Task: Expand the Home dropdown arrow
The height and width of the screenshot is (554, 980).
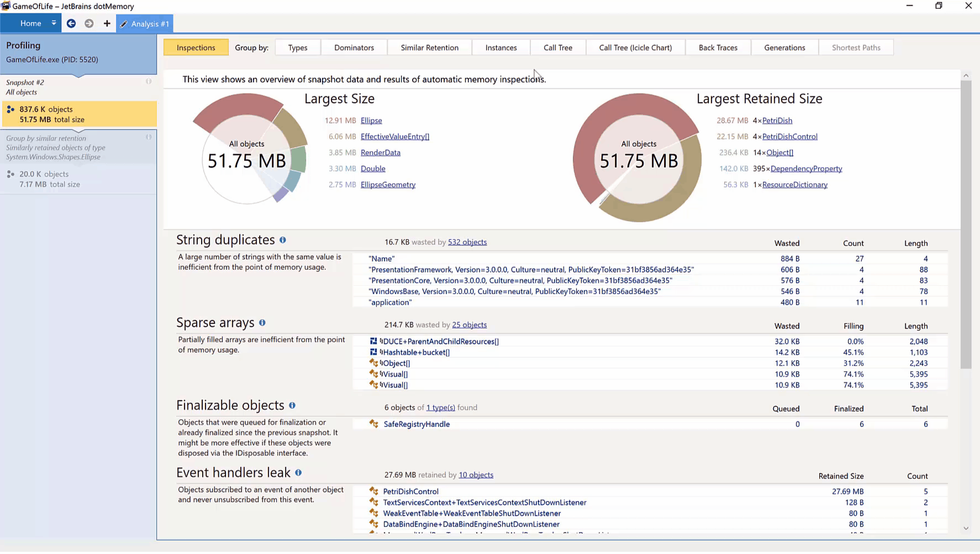Action: 54,23
